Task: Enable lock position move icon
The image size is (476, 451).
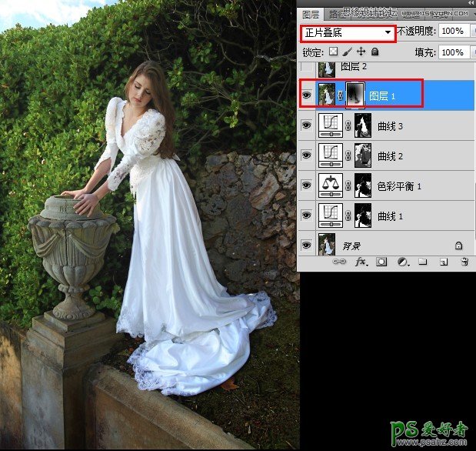Action: tap(361, 52)
